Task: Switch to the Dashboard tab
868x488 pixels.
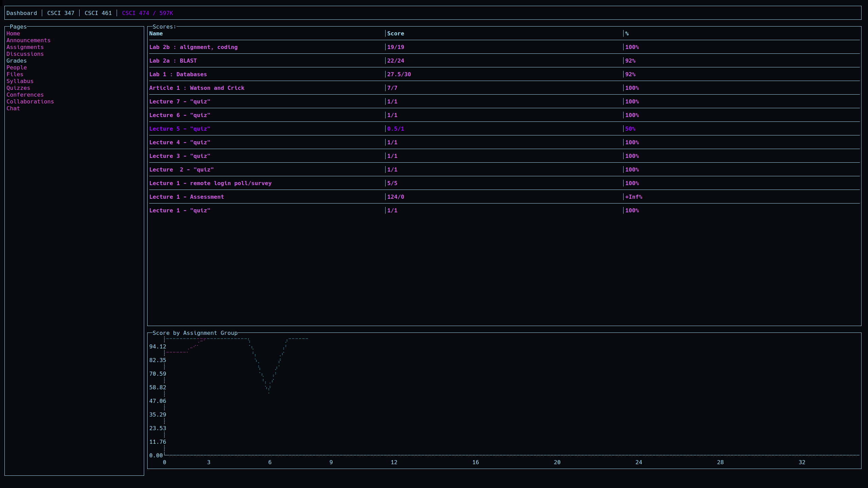Action: [21, 13]
